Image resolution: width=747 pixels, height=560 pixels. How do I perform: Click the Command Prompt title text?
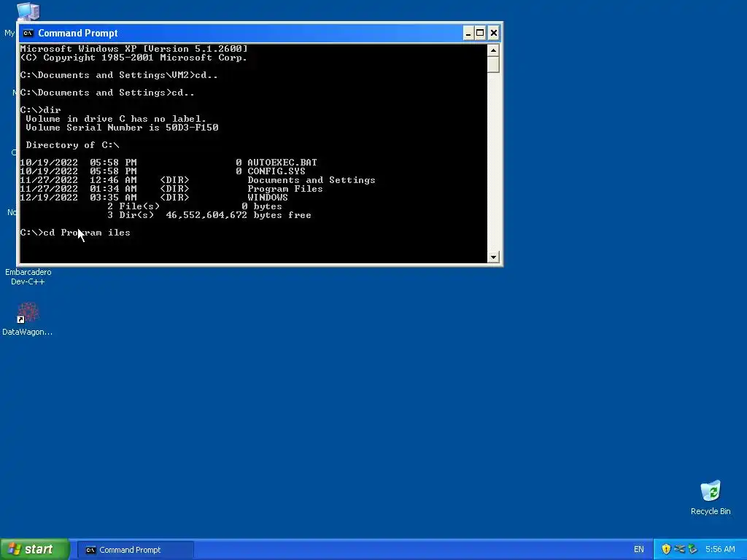point(77,33)
